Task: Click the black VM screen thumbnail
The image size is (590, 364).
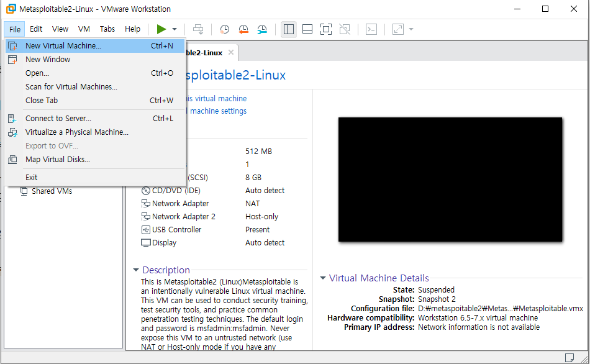Action: click(x=450, y=180)
